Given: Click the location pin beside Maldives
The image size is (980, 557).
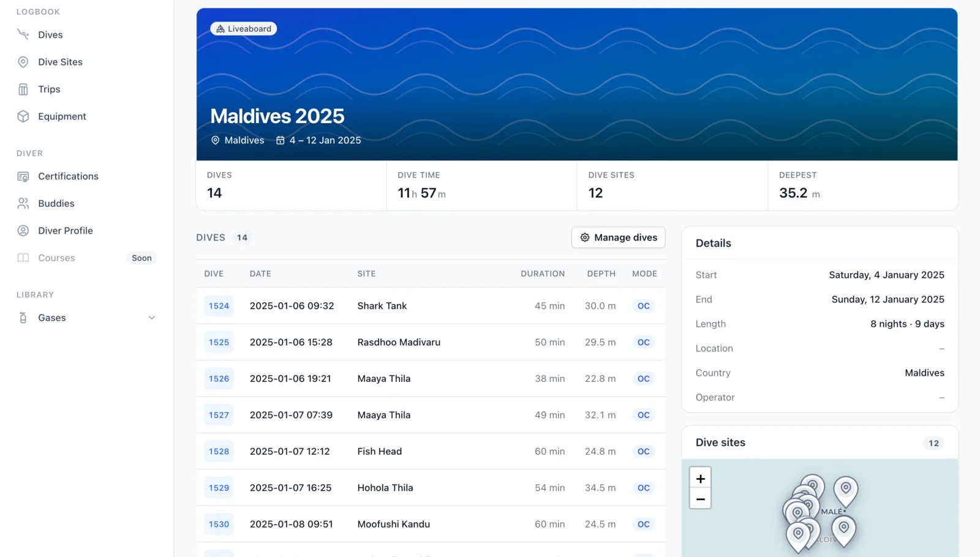Looking at the screenshot, I should (215, 140).
